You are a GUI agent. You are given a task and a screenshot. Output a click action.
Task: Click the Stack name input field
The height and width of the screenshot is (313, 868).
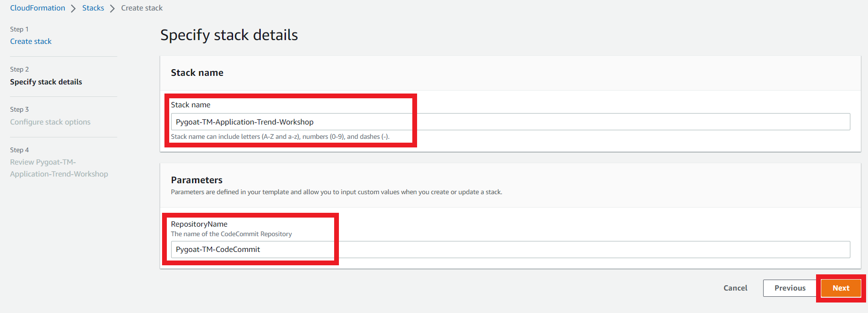click(x=511, y=122)
